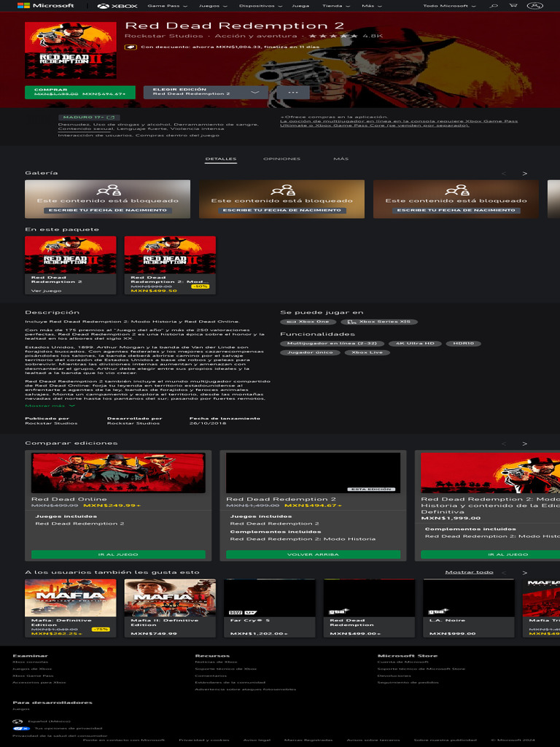
Task: Open Cuenta de Microsoft footer link
Action: click(x=402, y=662)
